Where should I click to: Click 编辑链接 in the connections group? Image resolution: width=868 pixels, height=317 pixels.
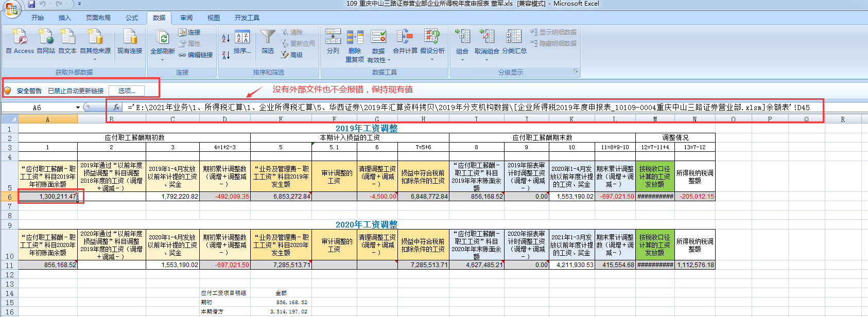pyautogui.click(x=196, y=55)
